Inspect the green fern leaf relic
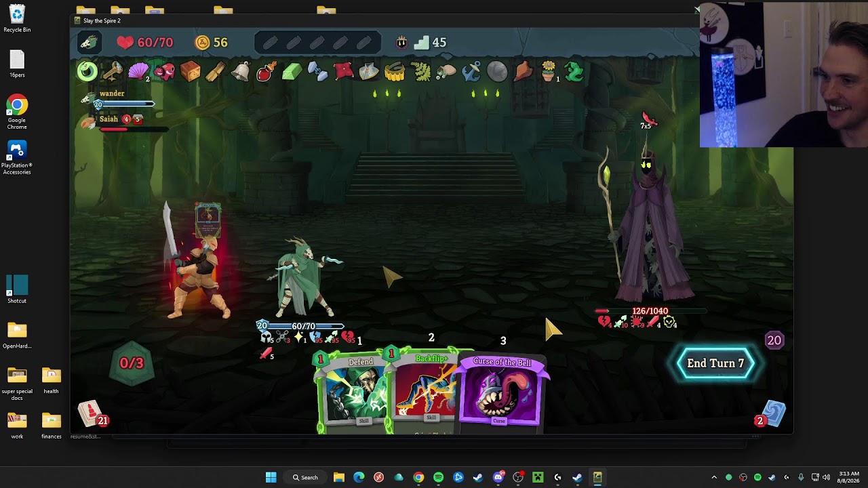The image size is (868, 488). [420, 71]
